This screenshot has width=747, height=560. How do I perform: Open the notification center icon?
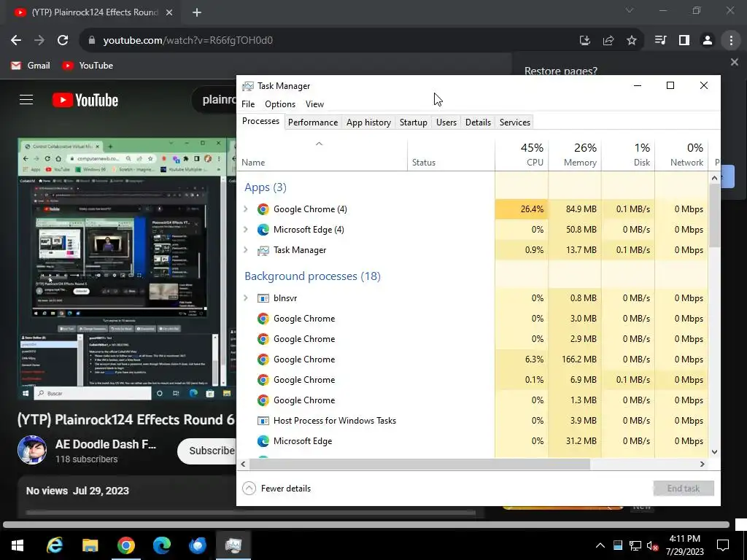coord(723,545)
